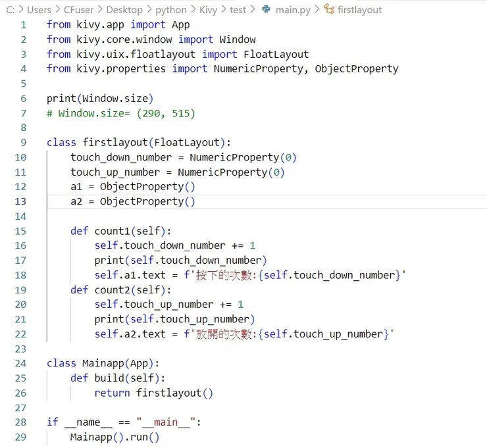
Task: Click 'print(Window.size)' statement
Action: (x=100, y=99)
